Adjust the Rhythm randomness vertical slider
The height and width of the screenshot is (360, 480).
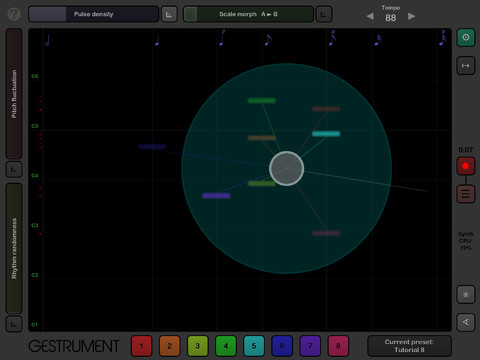click(x=14, y=248)
